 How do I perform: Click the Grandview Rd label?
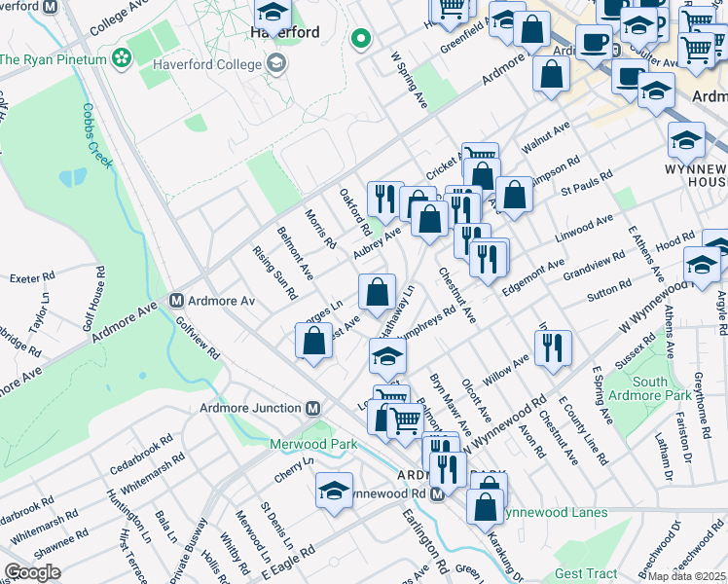[x=594, y=266]
